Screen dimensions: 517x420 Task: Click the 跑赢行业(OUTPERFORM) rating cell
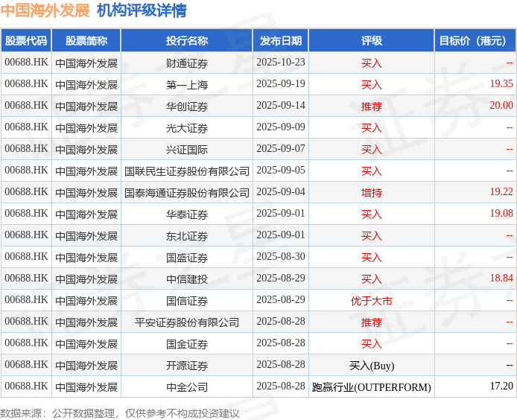pos(372,387)
